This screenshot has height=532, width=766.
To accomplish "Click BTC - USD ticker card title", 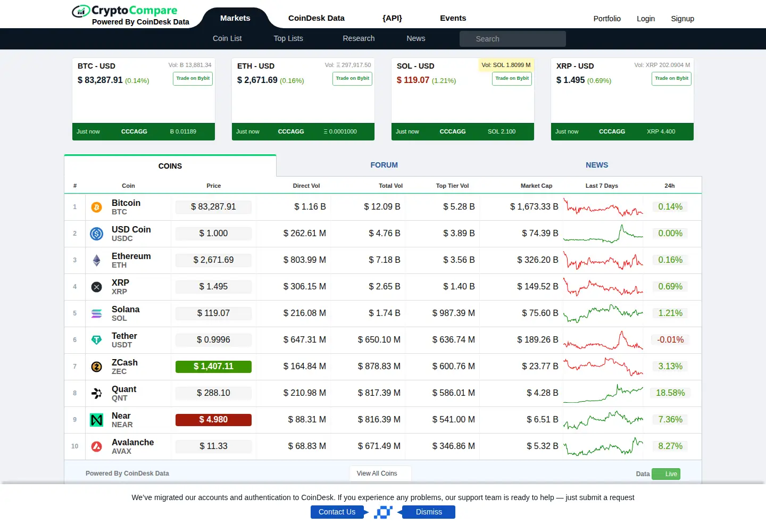I will (96, 66).
